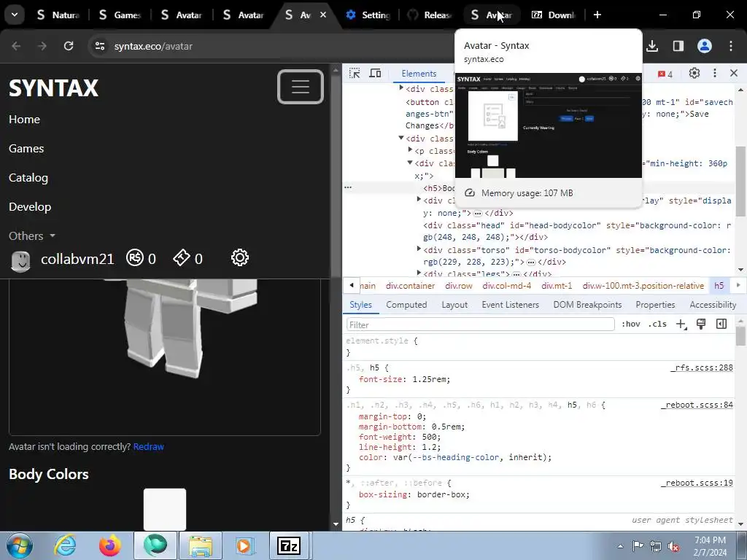
Task: Open the _rfs.scss:288 source link
Action: click(701, 367)
